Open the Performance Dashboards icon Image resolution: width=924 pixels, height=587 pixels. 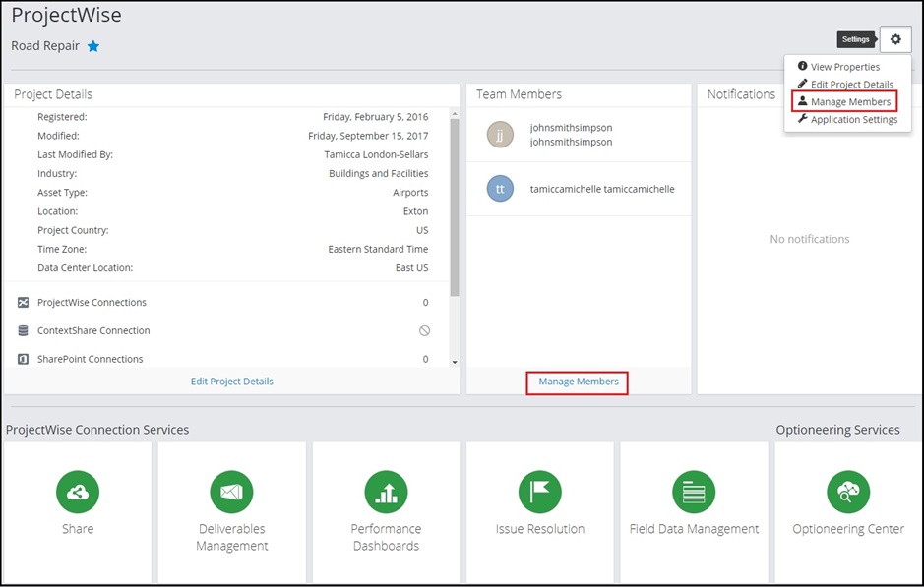[386, 492]
